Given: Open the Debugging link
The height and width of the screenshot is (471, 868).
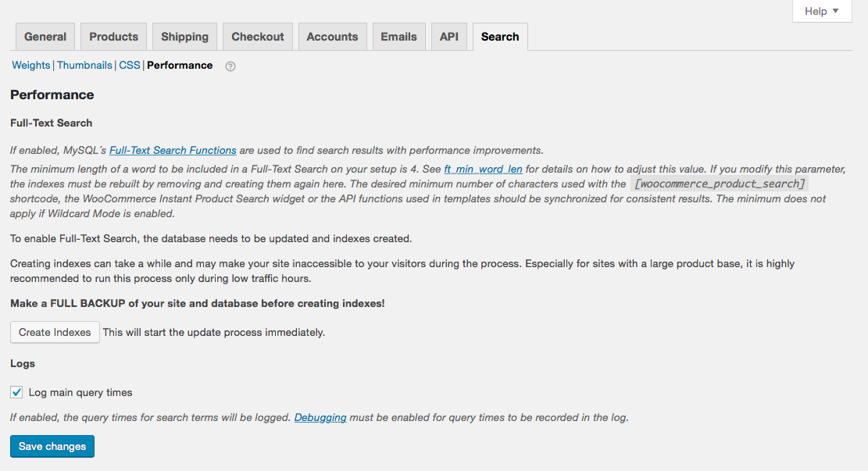Looking at the screenshot, I should pos(320,417).
